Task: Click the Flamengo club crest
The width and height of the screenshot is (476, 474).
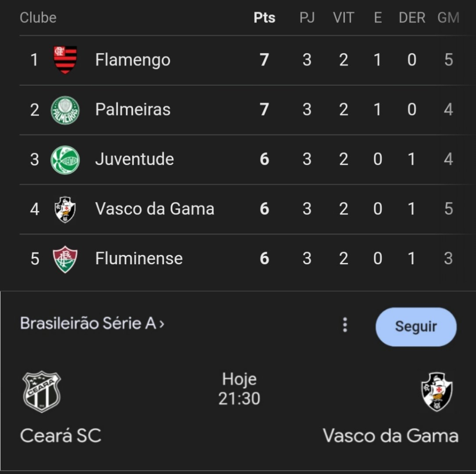Action: 65,60
